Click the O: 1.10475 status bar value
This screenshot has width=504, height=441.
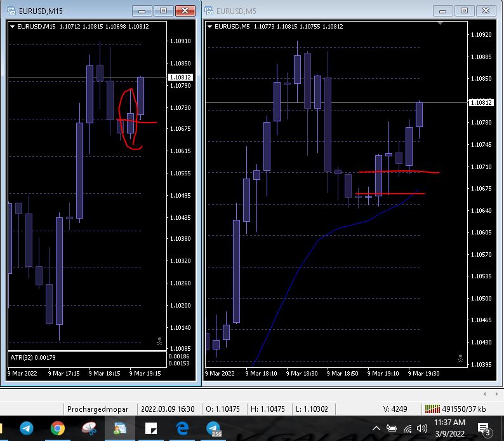[223, 409]
